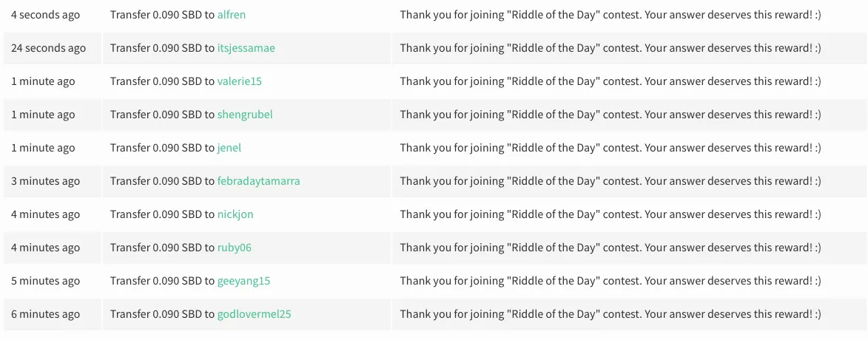Viewport: 868px width, 340px height.
Task: Open the geeyang15 profile link
Action: coord(243,281)
